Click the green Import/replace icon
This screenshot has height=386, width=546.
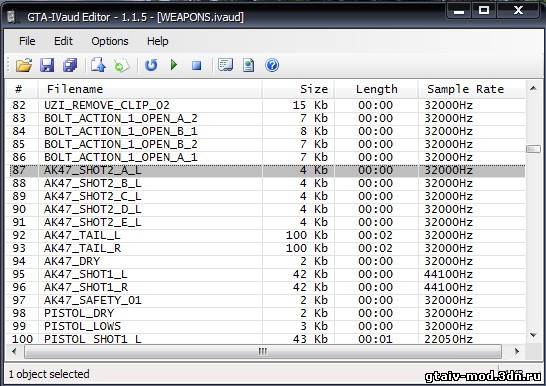[x=121, y=65]
